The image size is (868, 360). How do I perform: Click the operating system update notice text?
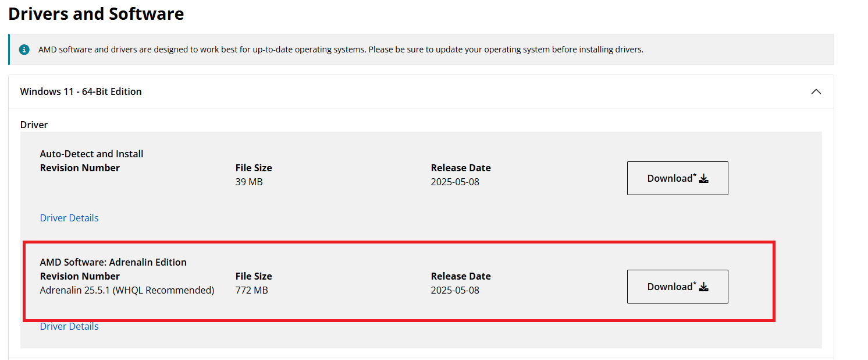click(341, 50)
